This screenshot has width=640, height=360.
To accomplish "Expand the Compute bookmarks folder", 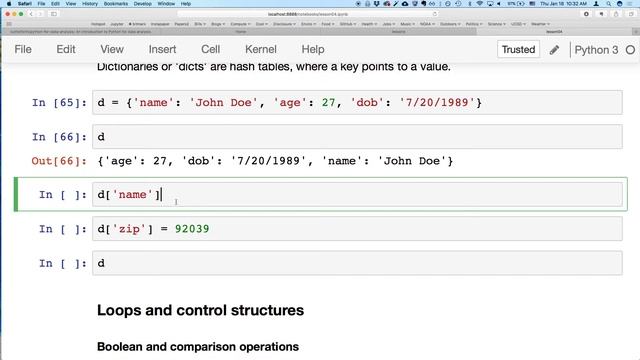I will [240, 24].
